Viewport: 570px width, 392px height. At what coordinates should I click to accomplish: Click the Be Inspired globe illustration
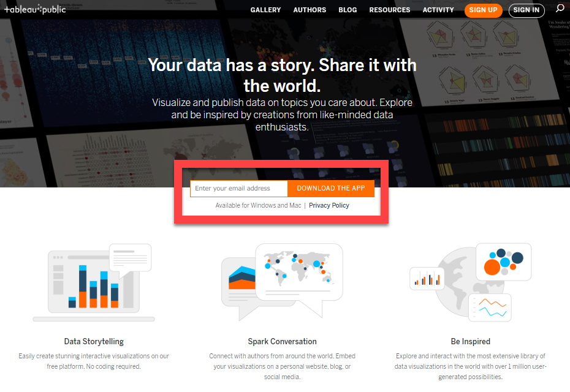point(470,282)
